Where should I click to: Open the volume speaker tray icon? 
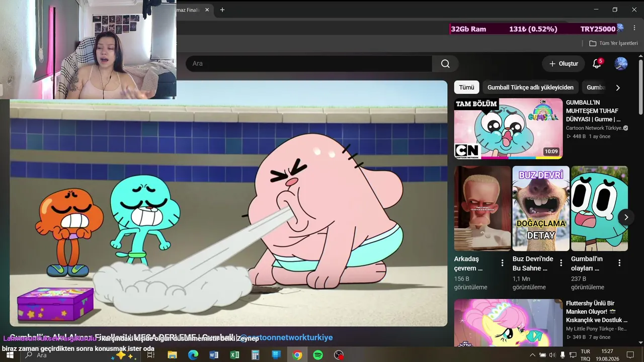(552, 355)
